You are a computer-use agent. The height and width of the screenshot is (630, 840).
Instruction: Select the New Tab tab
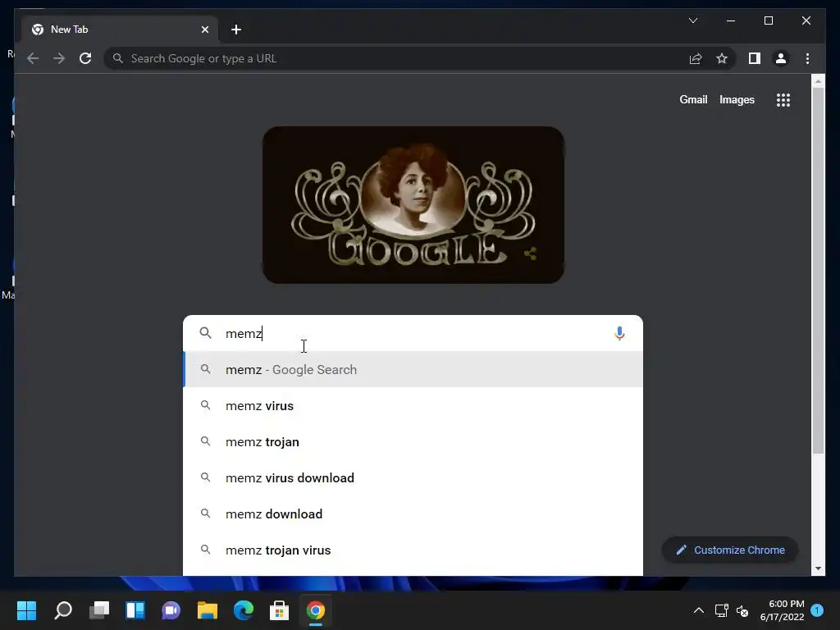coord(118,30)
